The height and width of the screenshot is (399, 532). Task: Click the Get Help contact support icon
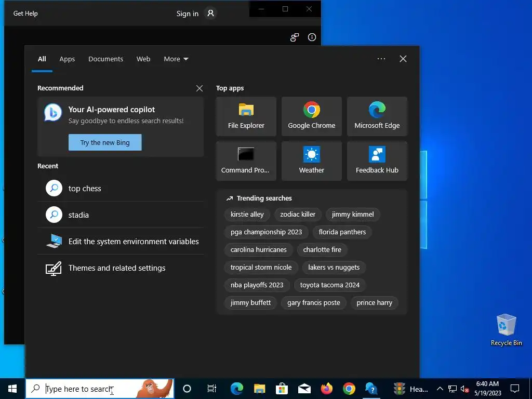point(295,37)
